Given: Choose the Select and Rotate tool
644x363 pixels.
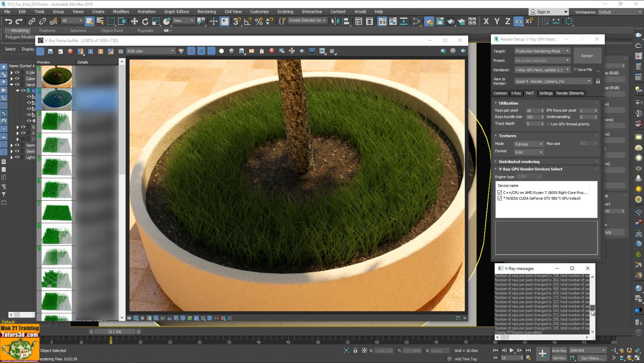Looking at the screenshot, I should (x=145, y=21).
